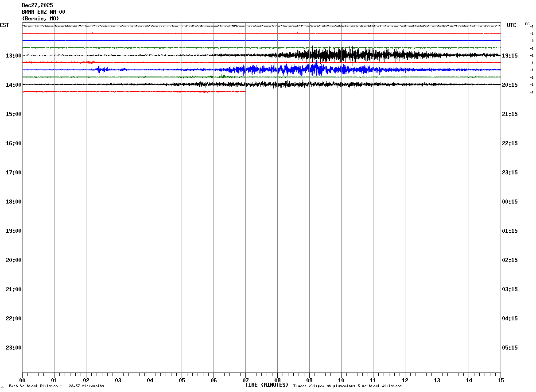536x392 pixels.
Task: Click the 05:15 UTC time label
Action: (x=510, y=347)
